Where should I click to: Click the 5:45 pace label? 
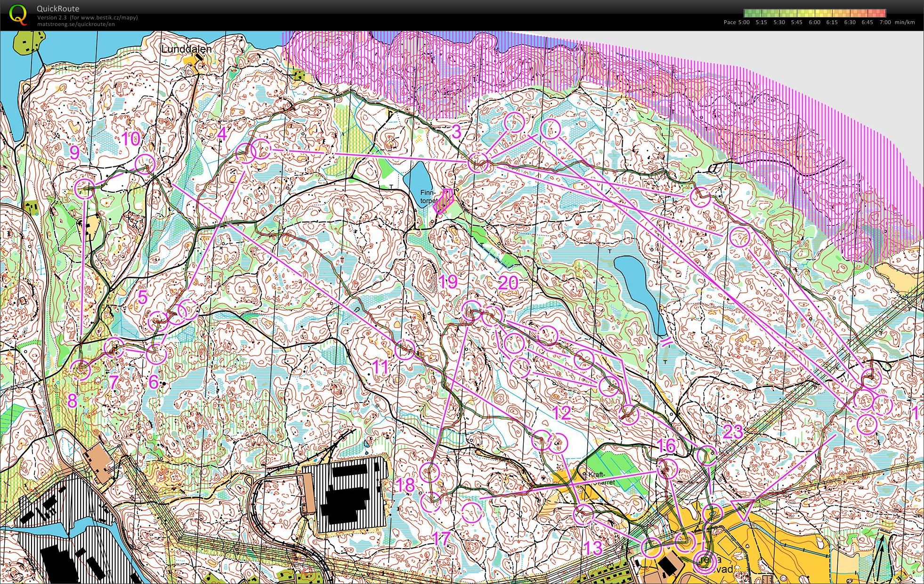point(797,22)
